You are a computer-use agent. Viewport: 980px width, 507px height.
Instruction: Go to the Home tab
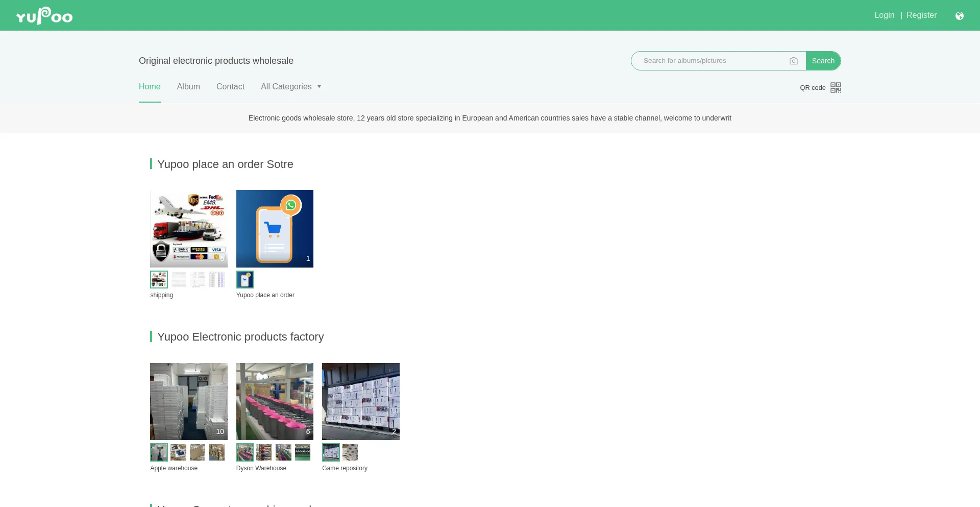(150, 87)
